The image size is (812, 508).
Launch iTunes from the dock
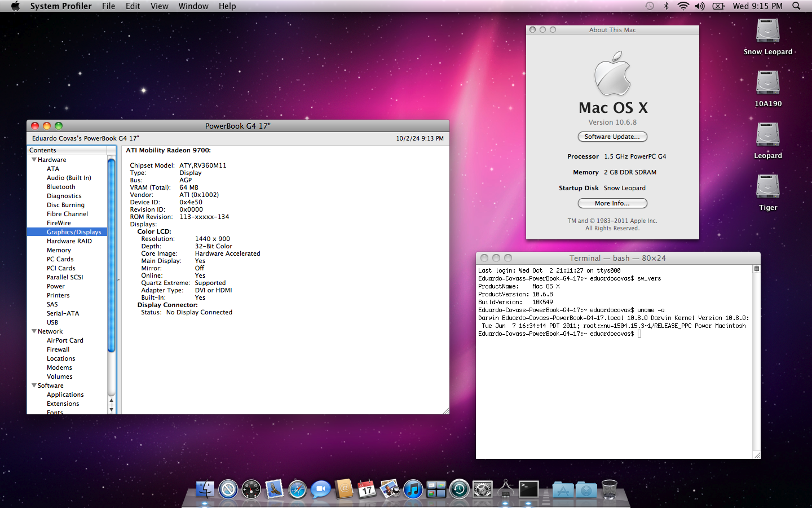(413, 489)
